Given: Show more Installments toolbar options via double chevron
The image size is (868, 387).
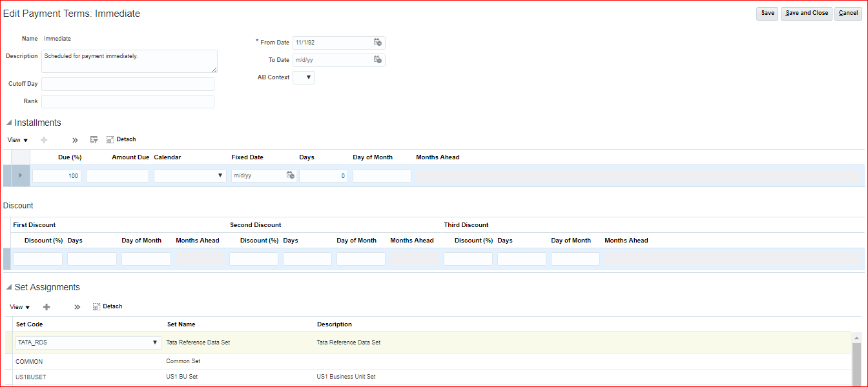Looking at the screenshot, I should pyautogui.click(x=75, y=140).
